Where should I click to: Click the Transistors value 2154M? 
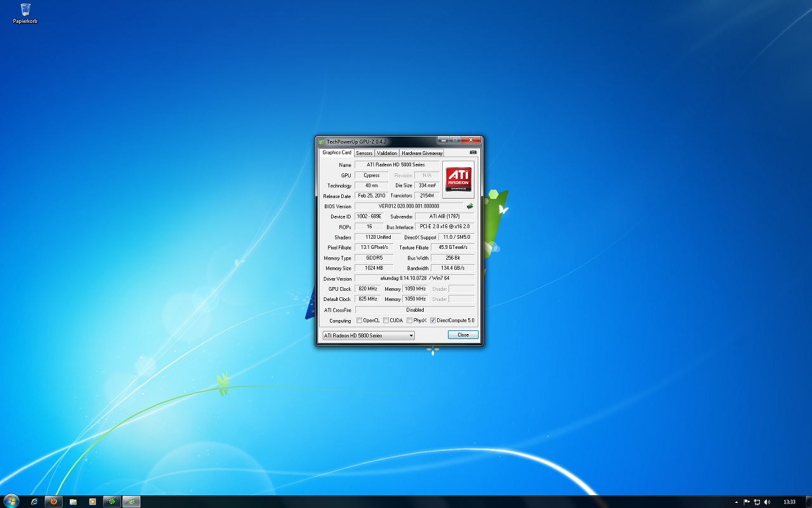pos(427,196)
